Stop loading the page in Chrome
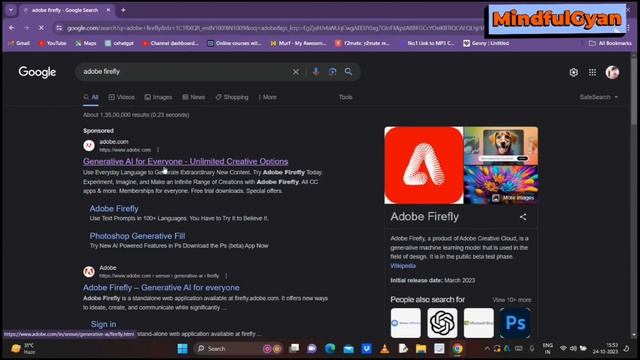 coord(41,28)
